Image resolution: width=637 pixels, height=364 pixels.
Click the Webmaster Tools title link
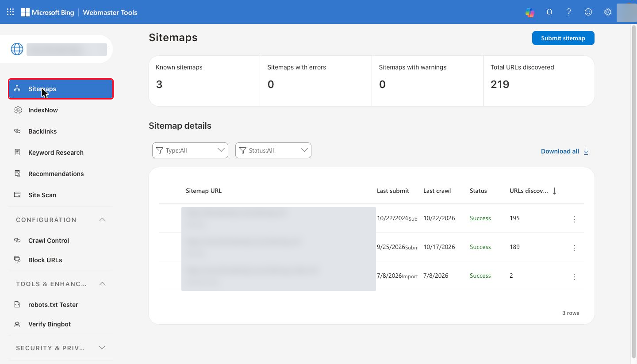point(110,12)
